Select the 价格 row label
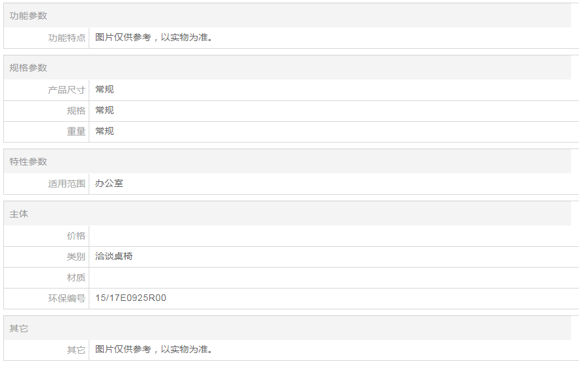This screenshot has height=368, width=588. click(x=76, y=236)
